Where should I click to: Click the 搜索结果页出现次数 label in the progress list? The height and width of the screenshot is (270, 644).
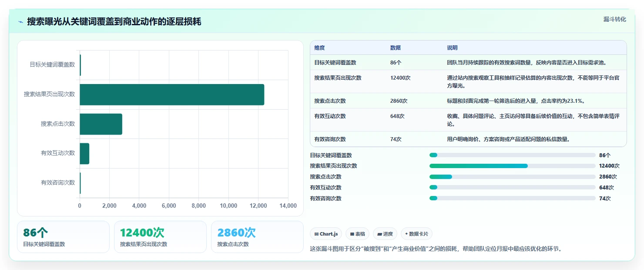pos(333,166)
